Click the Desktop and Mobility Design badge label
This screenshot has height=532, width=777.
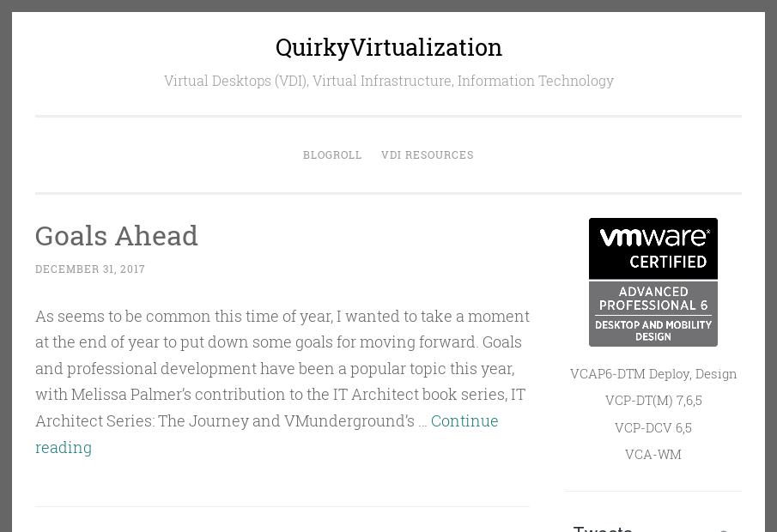coord(653,330)
